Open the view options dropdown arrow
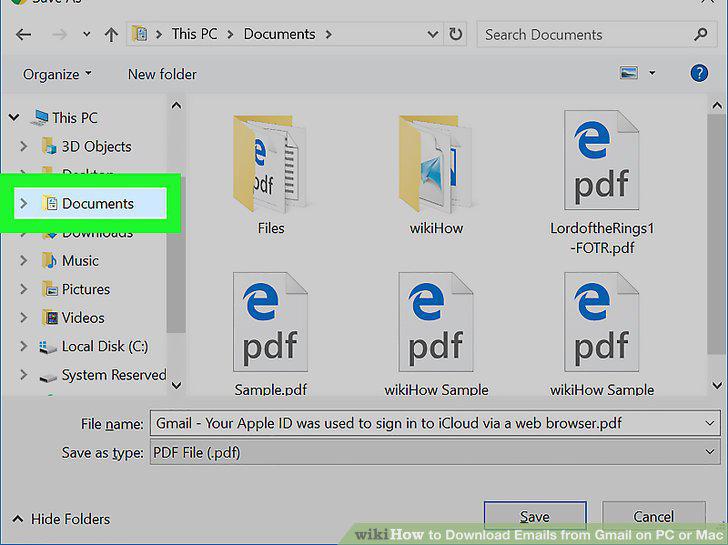 pos(652,73)
